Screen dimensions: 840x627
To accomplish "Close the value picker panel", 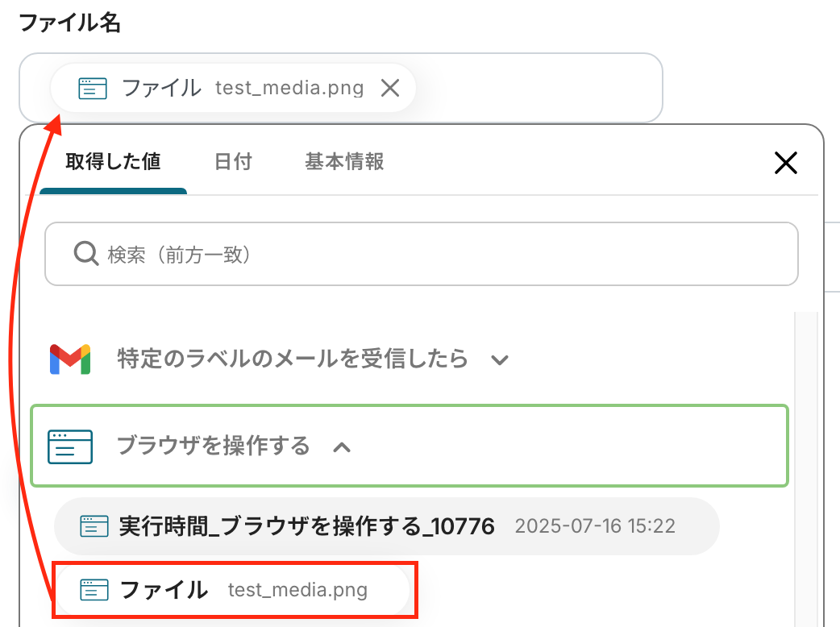I will [x=785, y=163].
